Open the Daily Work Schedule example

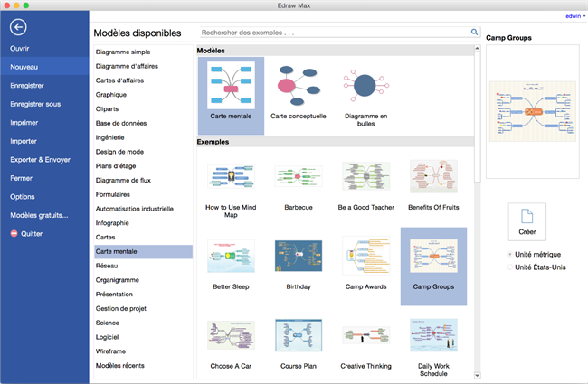click(433, 335)
